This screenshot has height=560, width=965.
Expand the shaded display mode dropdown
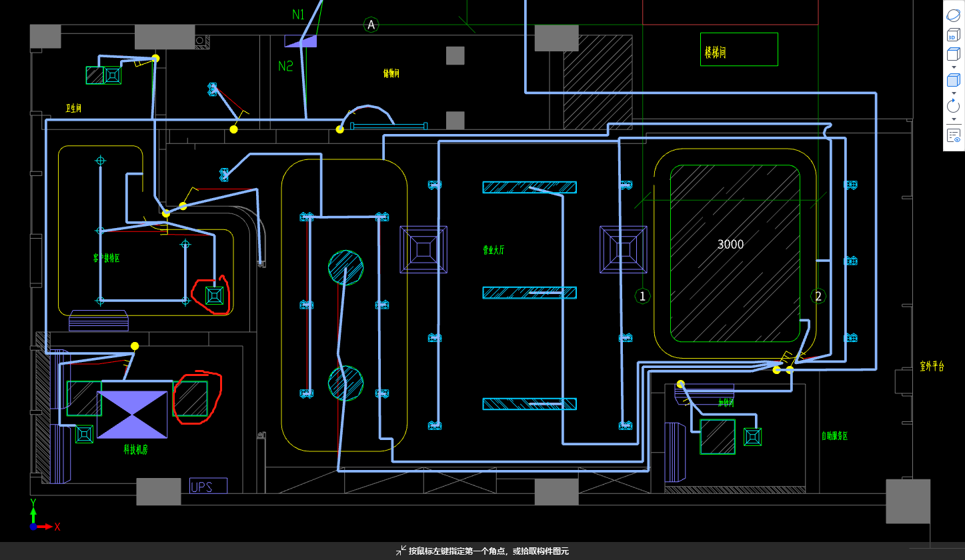pos(953,93)
